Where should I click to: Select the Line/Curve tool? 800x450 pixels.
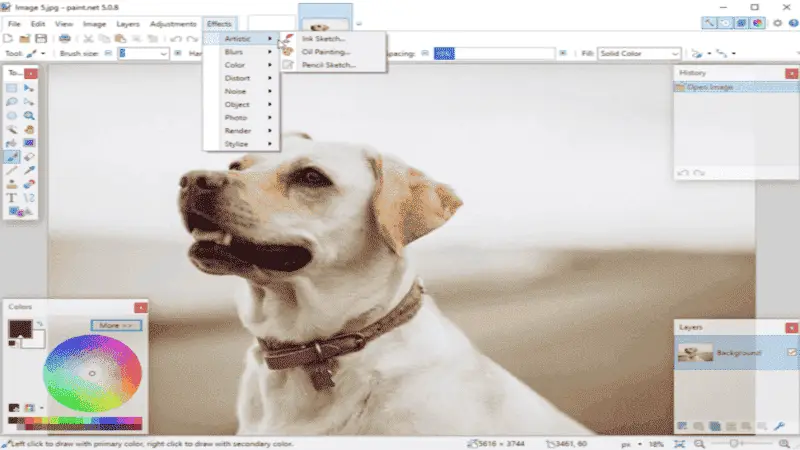tap(29, 198)
